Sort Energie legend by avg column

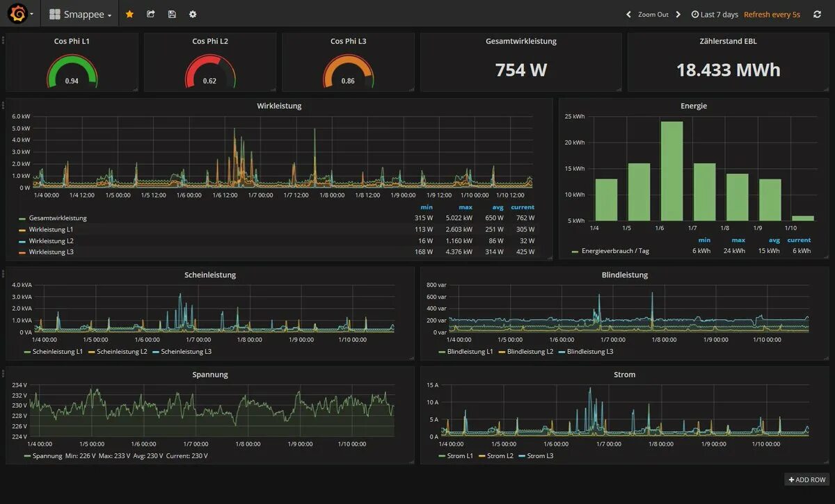pyautogui.click(x=774, y=241)
